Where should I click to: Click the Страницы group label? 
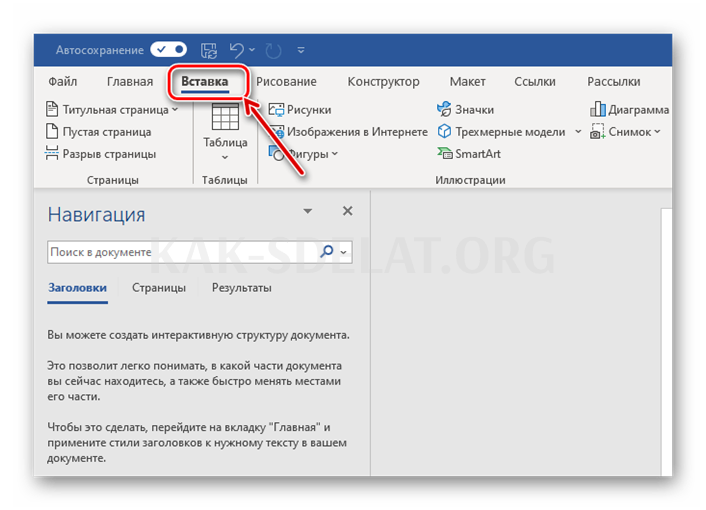click(113, 180)
